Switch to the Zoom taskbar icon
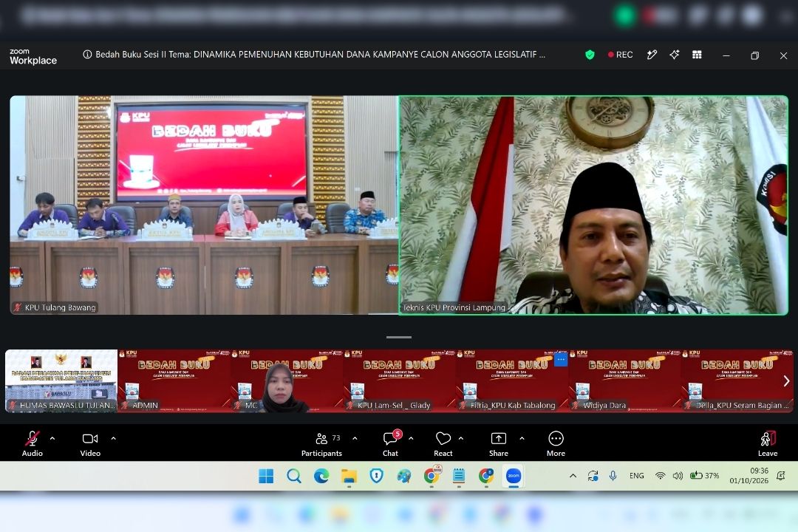 pos(514,476)
